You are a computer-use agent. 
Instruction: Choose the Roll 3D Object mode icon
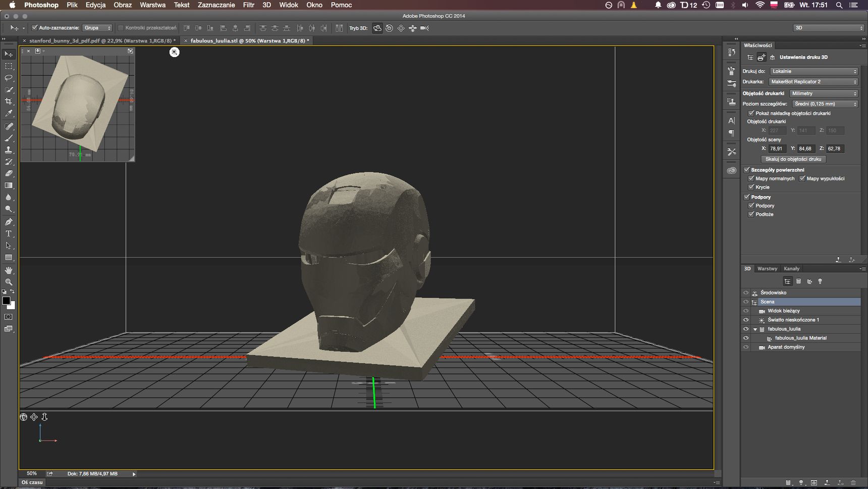389,28
